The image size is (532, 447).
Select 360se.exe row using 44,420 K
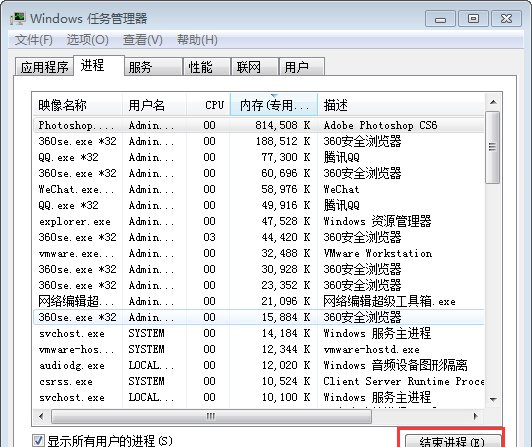tap(259, 237)
